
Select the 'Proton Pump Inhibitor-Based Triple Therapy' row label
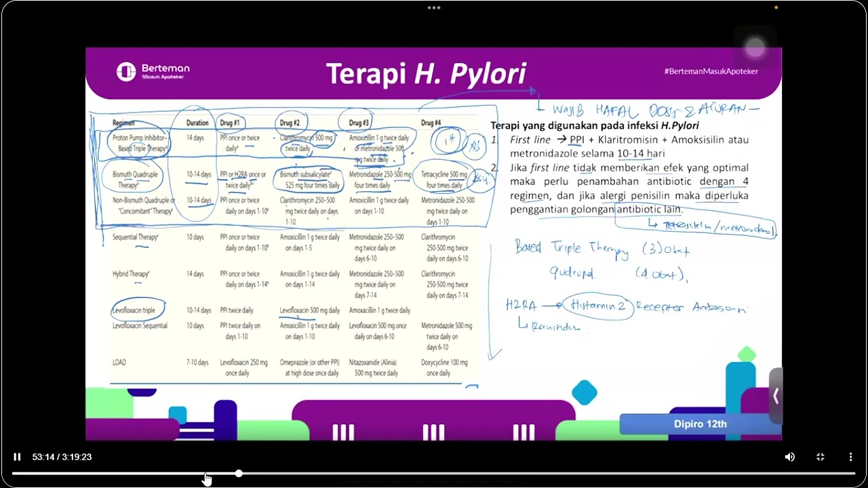[x=140, y=143]
